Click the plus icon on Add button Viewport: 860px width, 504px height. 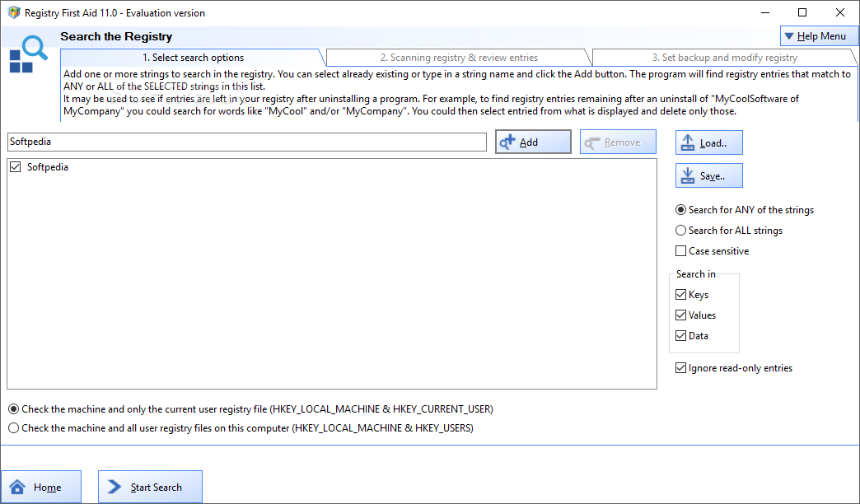507,142
